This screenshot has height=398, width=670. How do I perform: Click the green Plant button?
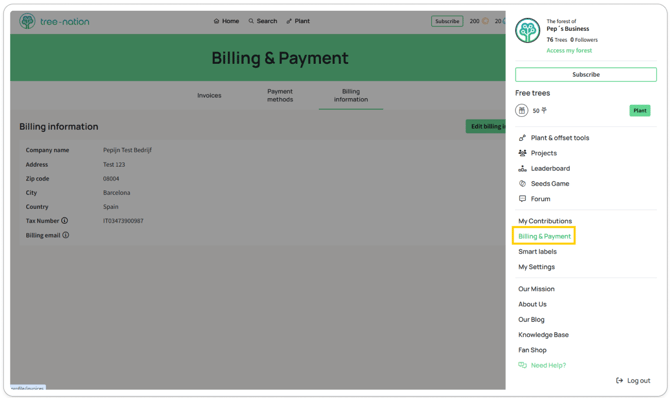coord(640,110)
